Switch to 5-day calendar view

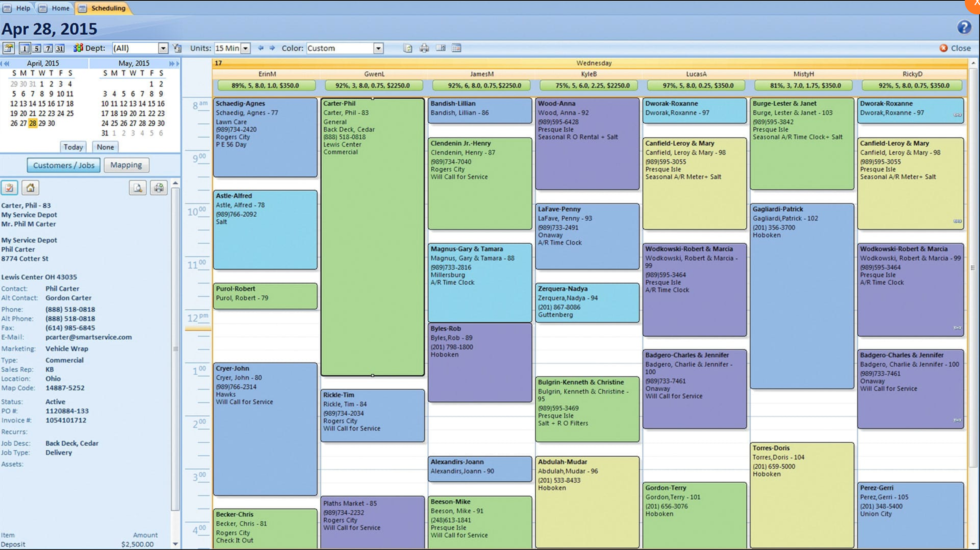[x=37, y=48]
